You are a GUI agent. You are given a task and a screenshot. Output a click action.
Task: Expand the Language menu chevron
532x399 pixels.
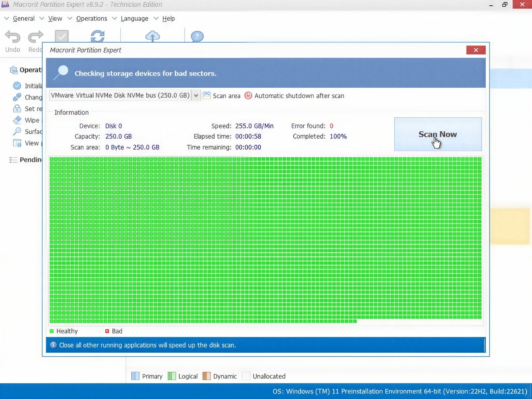[114, 18]
